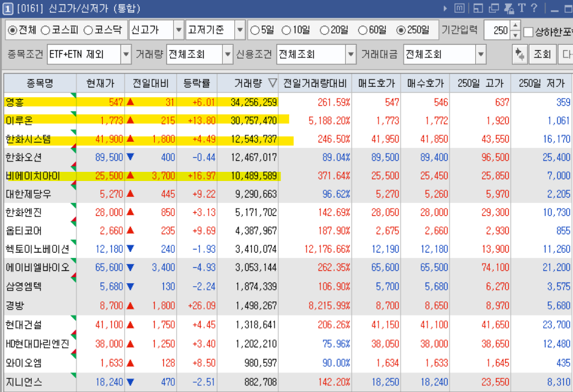The height and width of the screenshot is (392, 573).
Task: Select the 전체 market radio button
Action: [12, 31]
